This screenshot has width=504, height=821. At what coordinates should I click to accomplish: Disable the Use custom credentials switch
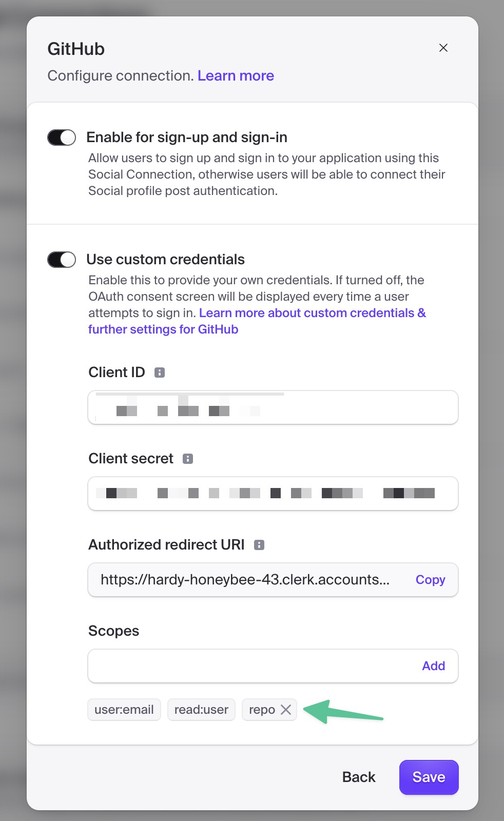coord(62,260)
